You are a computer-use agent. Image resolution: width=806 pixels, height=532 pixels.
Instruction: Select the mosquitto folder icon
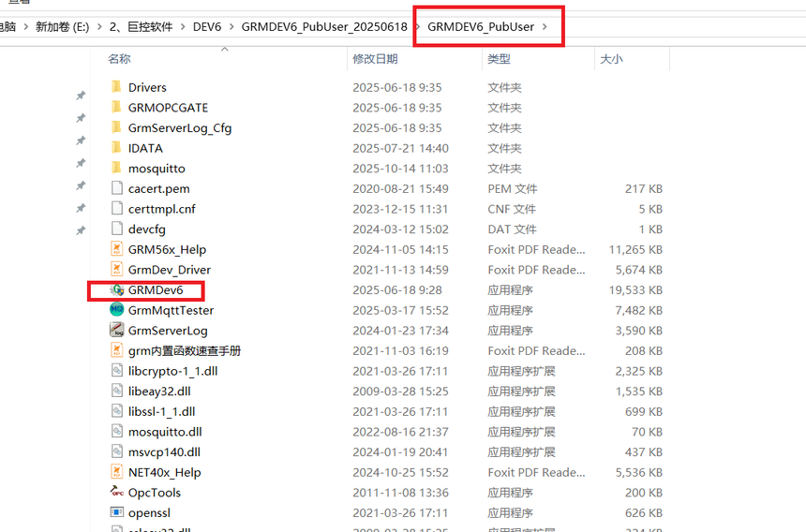tap(116, 169)
